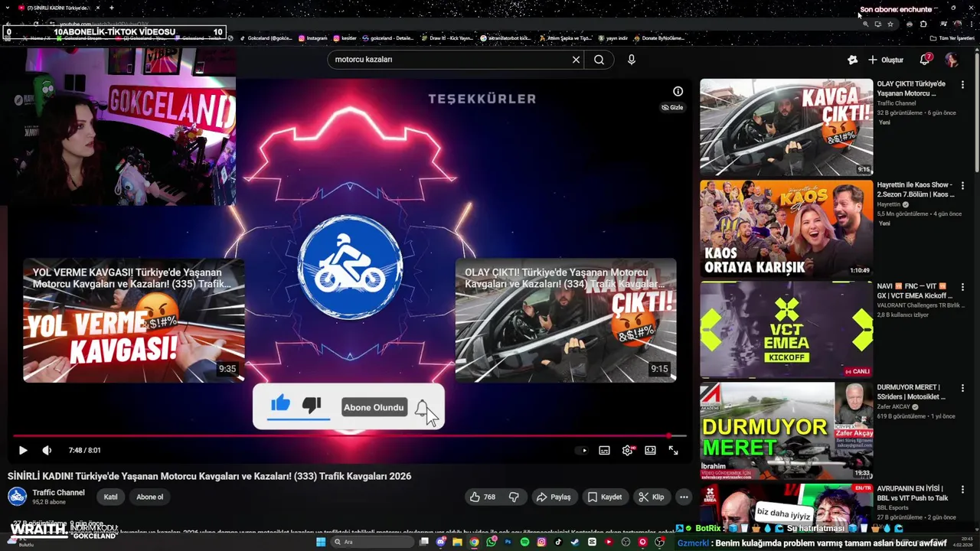
Task: Click the Katıl join button
Action: tap(111, 497)
